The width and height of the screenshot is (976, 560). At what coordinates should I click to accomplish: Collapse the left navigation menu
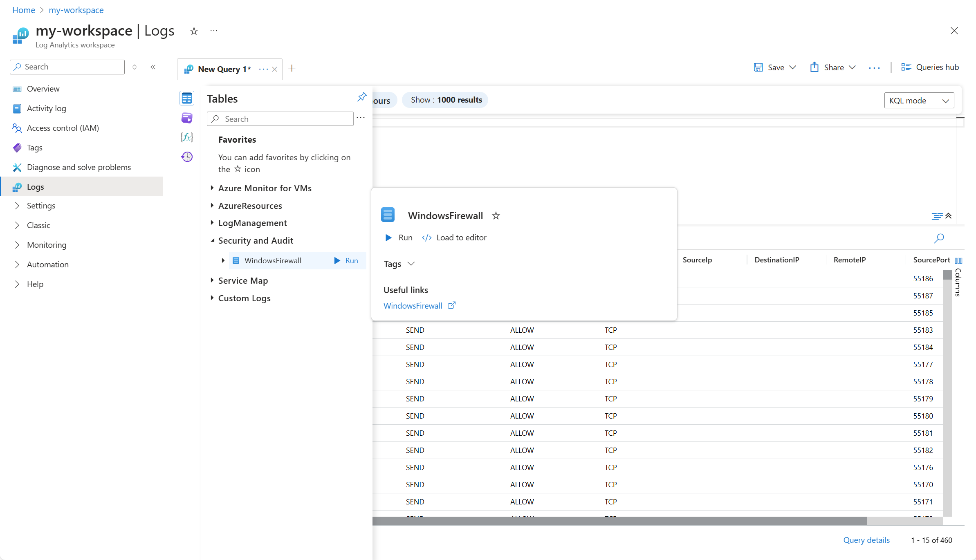(153, 67)
